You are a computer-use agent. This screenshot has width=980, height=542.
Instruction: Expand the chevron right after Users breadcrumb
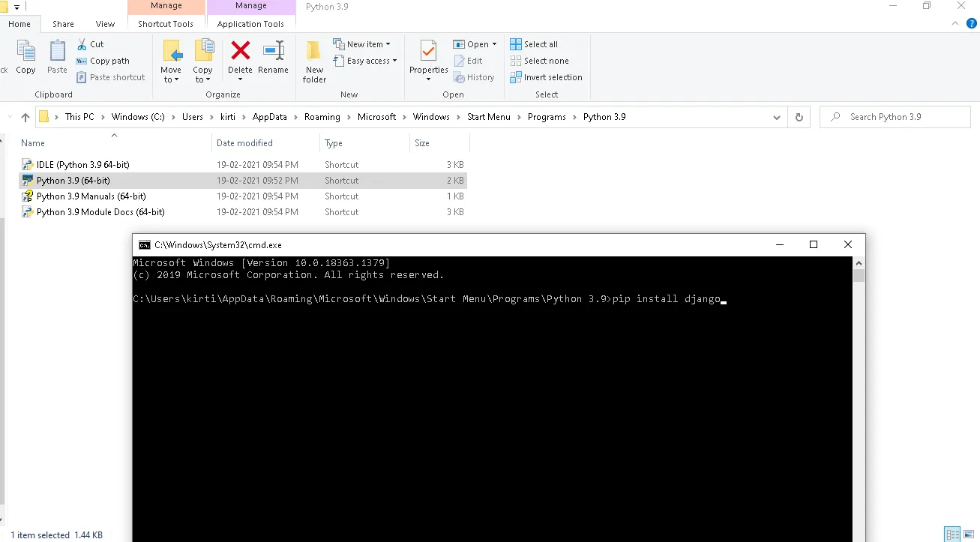[x=211, y=117]
